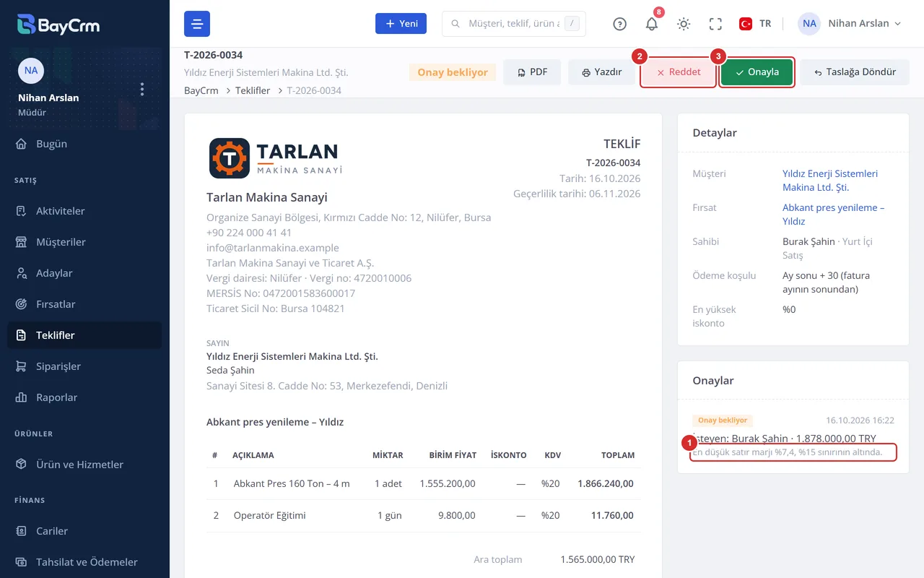Reject the quote with Reddet

click(x=678, y=72)
